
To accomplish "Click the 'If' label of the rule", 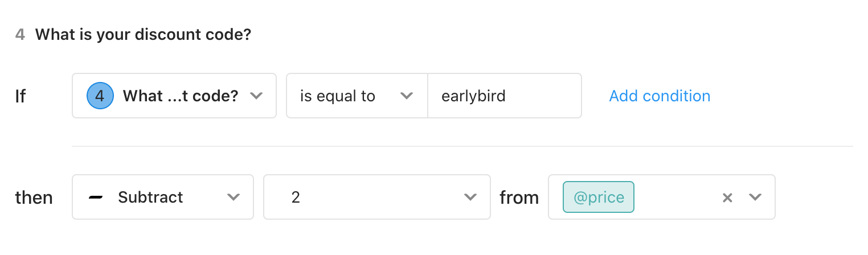I will point(20,96).
